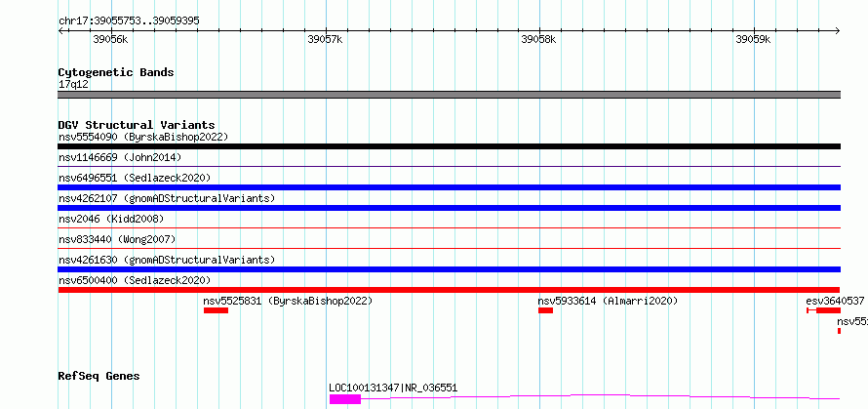868x409 pixels.
Task: Click the thin purple nsv1146669 line
Action: [449, 166]
